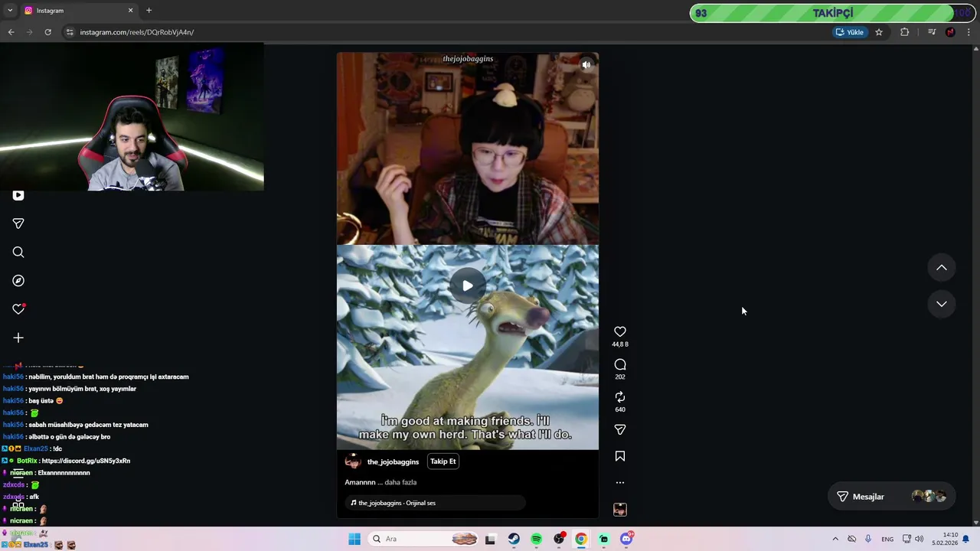This screenshot has width=980, height=551.
Task: Open Steam from the taskbar
Action: click(x=514, y=539)
